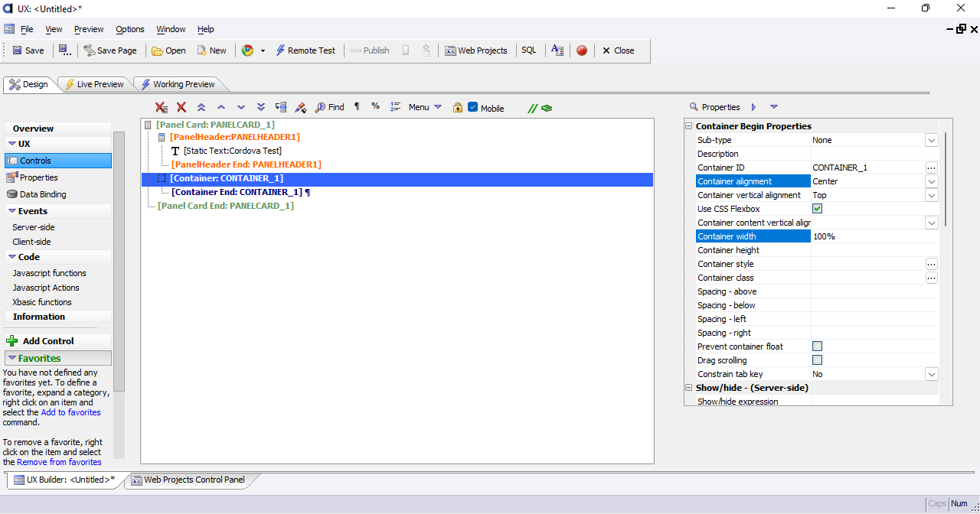Screen dimensions: 980x514
Task: Click the delete-with-list red X icon
Action: tap(162, 107)
